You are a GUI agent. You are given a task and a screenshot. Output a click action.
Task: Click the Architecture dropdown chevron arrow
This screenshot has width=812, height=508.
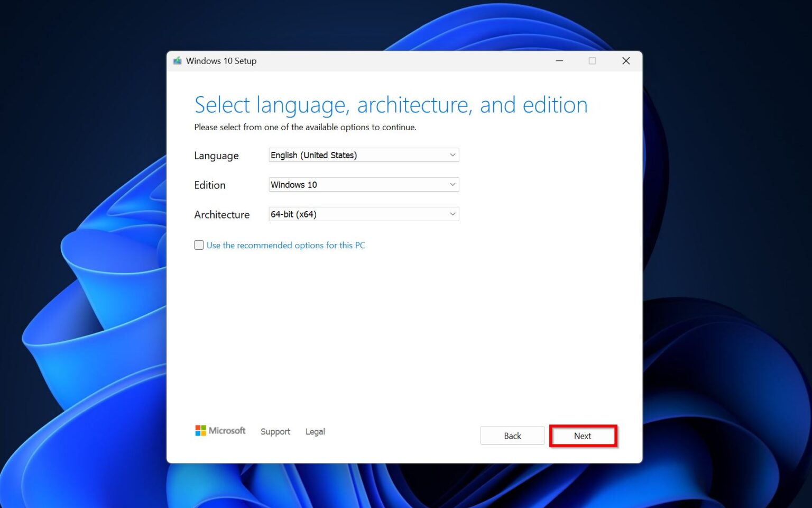(x=452, y=214)
